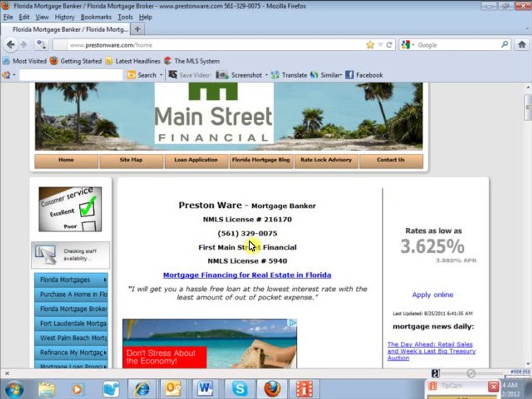532x399 pixels.
Task: Expand the Florida Mortgages sidebar menu
Action: point(71,280)
